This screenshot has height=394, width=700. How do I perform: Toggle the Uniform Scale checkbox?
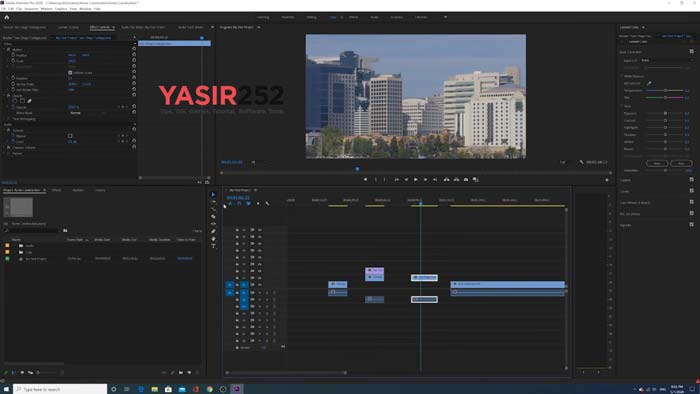click(x=70, y=72)
